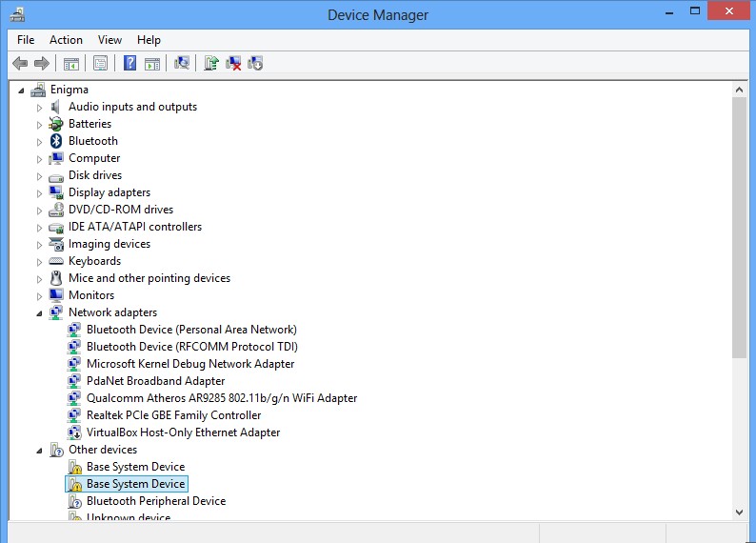This screenshot has height=543, width=756.
Task: Collapse the Enigma root node
Action: tap(22, 90)
